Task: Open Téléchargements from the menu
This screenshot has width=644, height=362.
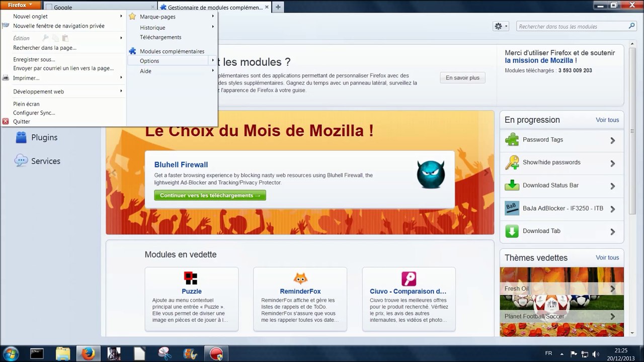Action: pyautogui.click(x=160, y=37)
